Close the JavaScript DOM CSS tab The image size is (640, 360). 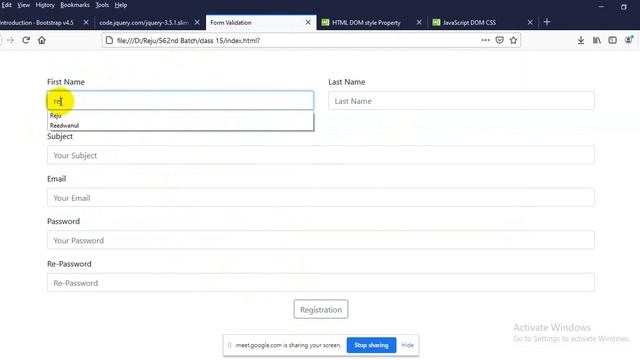530,22
